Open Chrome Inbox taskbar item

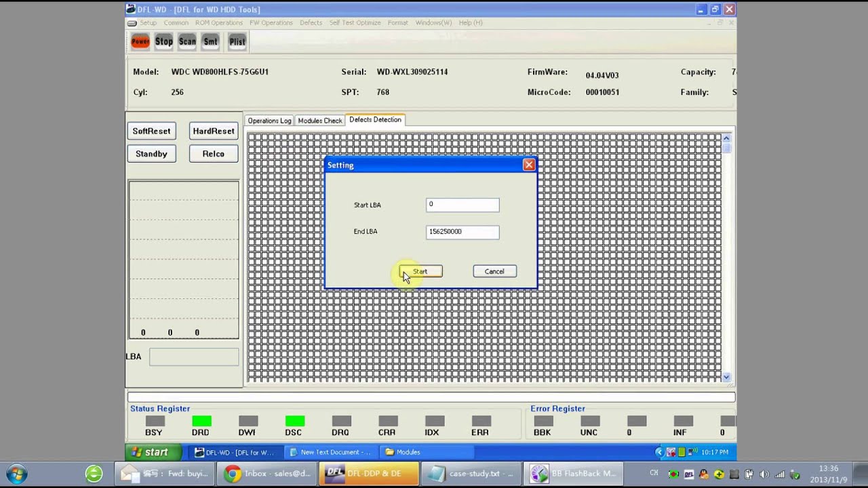pyautogui.click(x=267, y=474)
